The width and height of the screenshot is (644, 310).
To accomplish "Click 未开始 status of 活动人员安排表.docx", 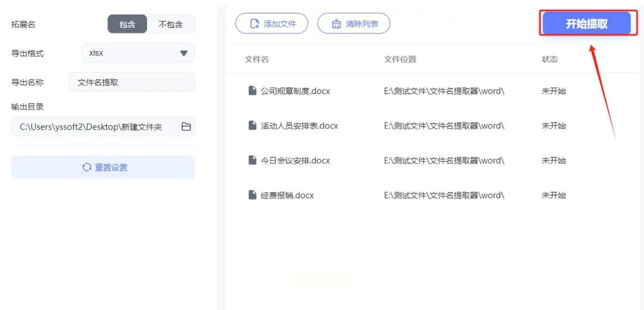I will 554,126.
